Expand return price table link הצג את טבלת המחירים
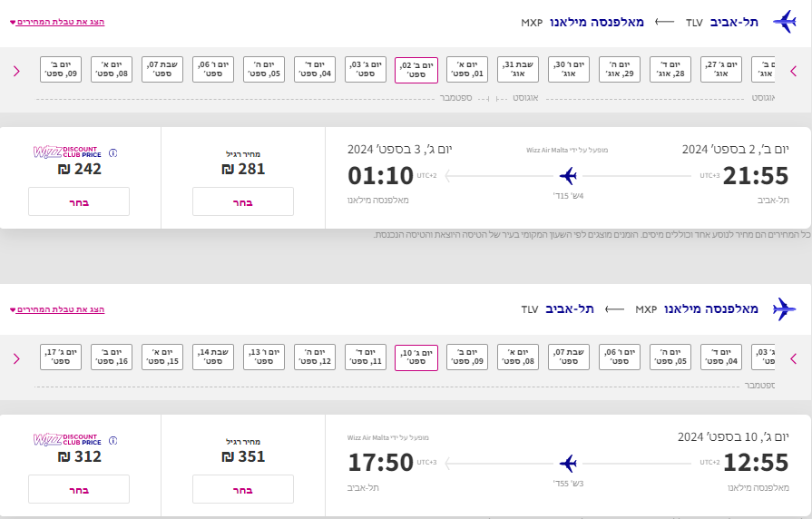This screenshot has width=812, height=519. coord(57,309)
